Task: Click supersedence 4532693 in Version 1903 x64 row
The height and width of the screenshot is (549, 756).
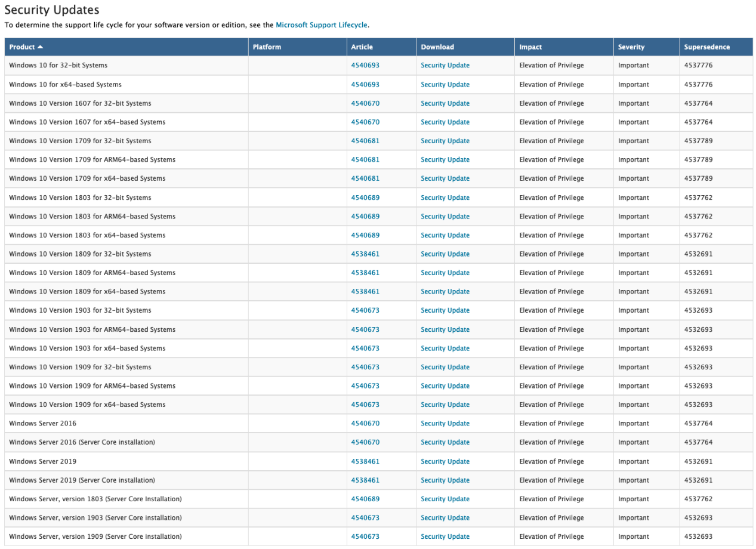Action: pos(698,348)
